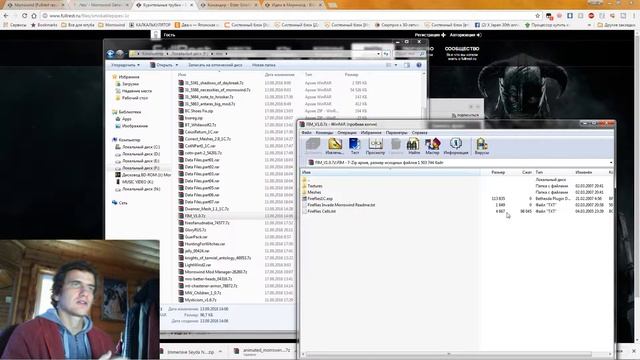Click the greyed Add (Добавить) icon in WinRAR
This screenshot has height=360, width=640.
click(x=313, y=146)
